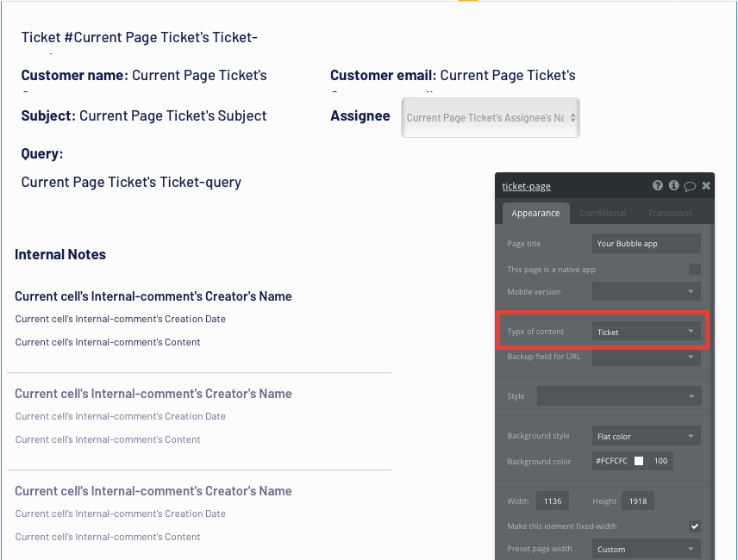Open the help icon on the property editor
738x560 pixels.
658,185
